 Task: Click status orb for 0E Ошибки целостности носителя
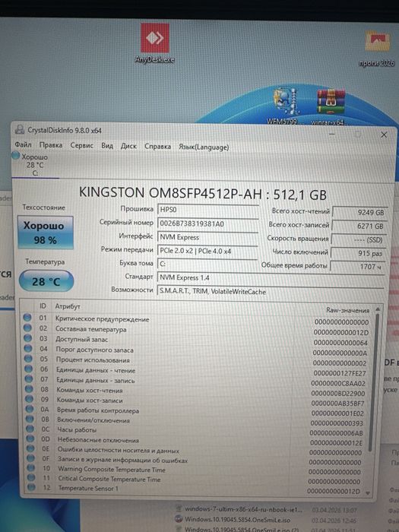(x=31, y=448)
